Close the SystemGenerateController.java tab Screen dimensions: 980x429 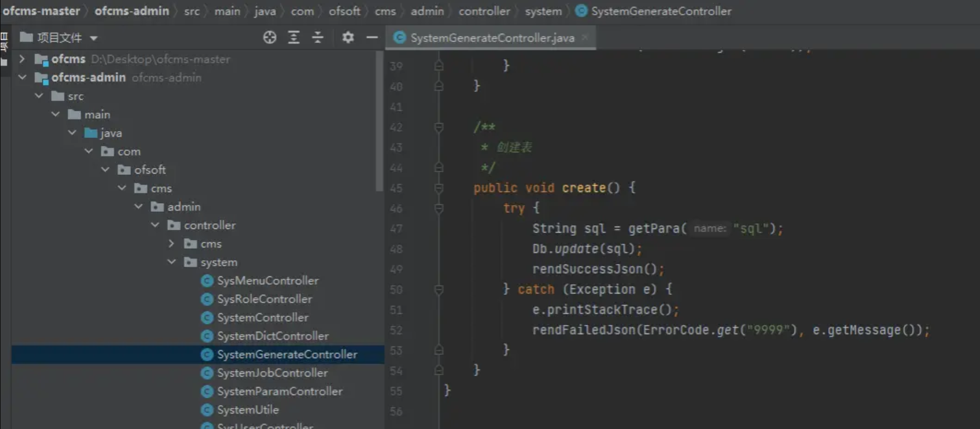coord(584,38)
